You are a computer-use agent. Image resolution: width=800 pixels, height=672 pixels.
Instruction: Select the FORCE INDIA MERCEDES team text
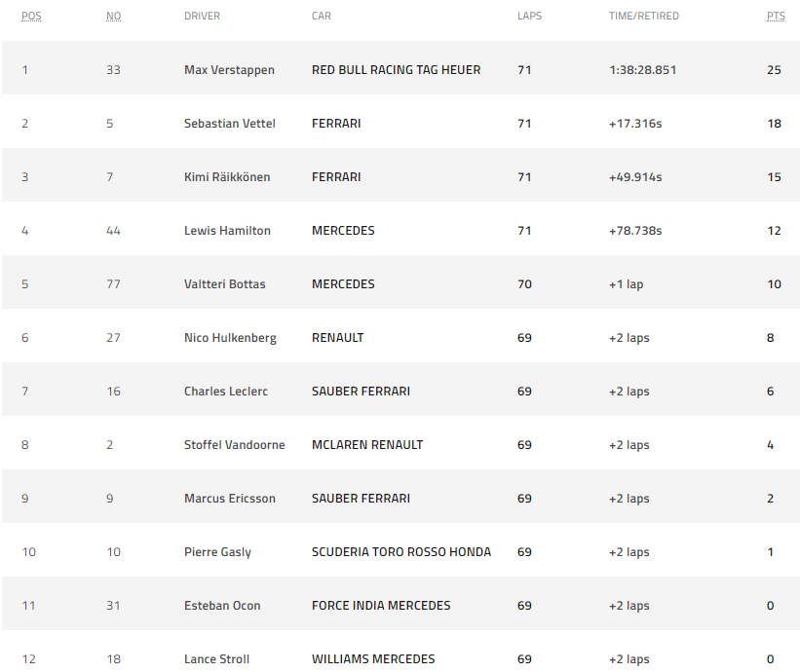[381, 606]
